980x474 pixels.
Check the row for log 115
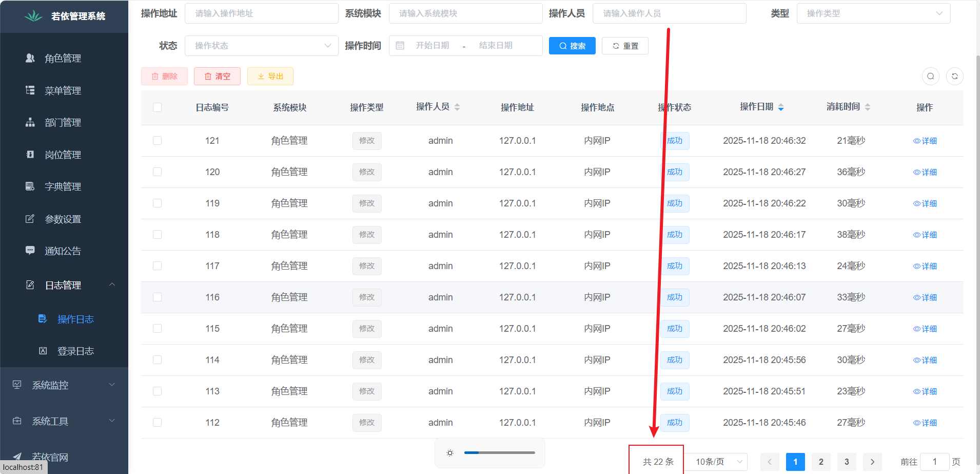[x=158, y=329]
